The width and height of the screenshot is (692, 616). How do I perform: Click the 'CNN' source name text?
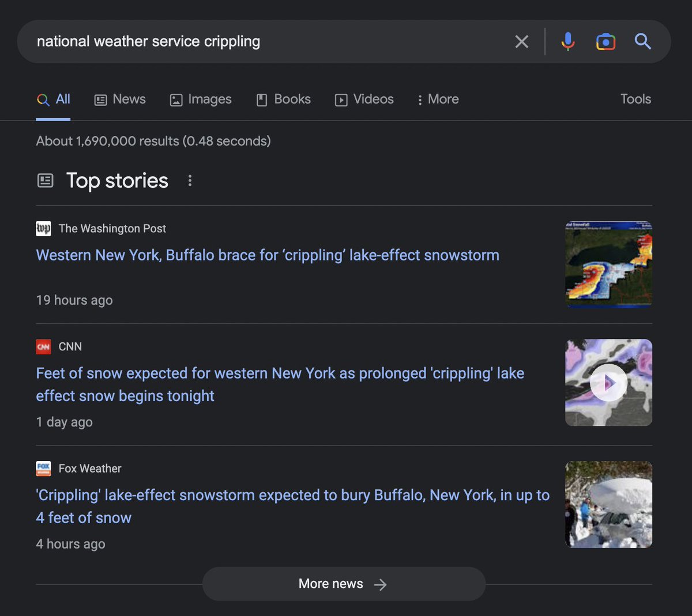click(x=70, y=347)
